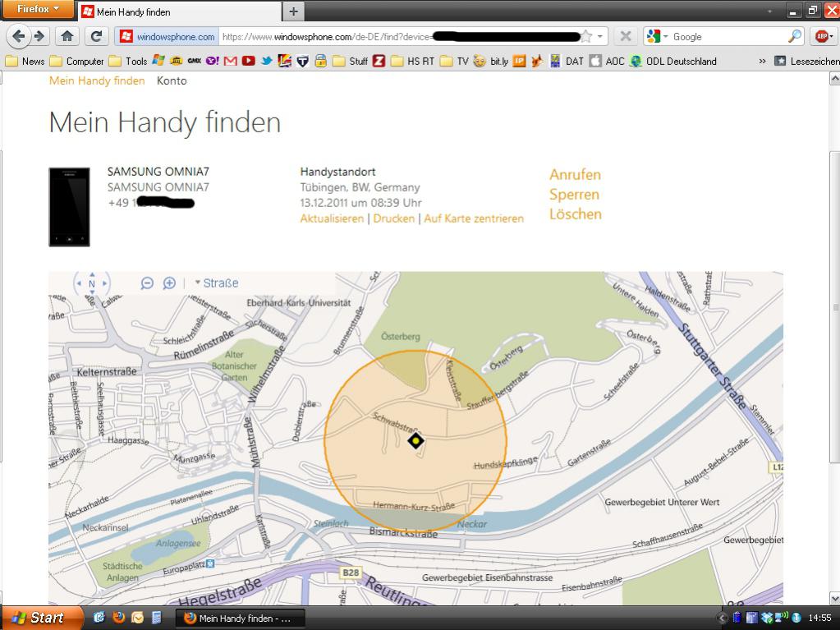Click into the Google search field
The height and width of the screenshot is (630, 840).
[x=728, y=36]
